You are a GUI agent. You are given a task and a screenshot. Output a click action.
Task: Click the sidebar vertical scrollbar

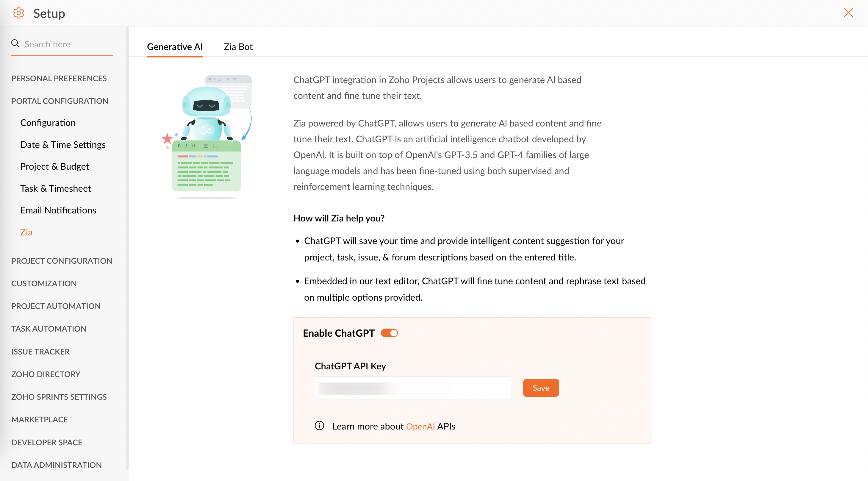click(x=127, y=236)
